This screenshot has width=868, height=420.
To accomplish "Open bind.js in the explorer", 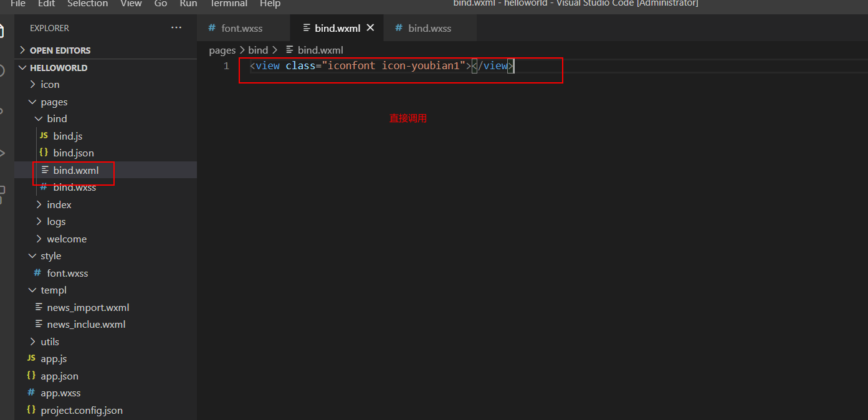I will pos(68,136).
